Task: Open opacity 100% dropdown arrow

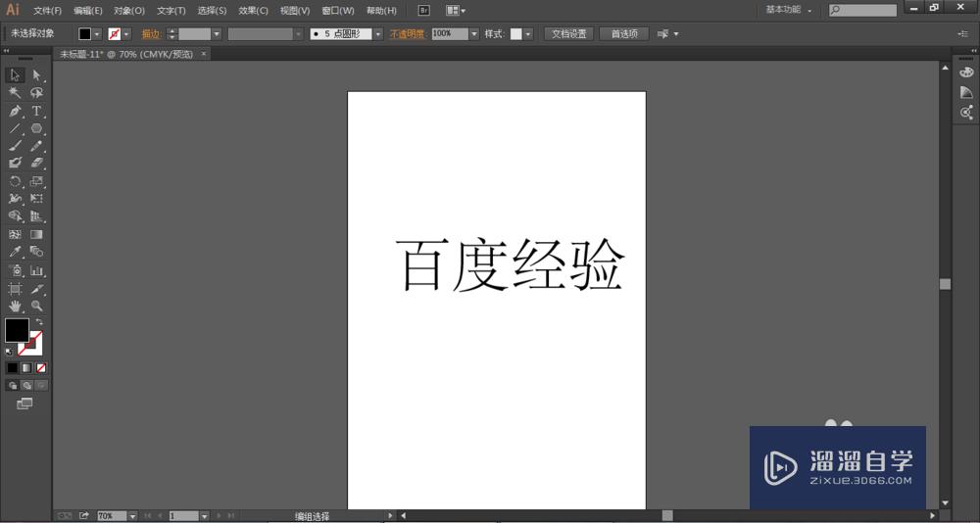Action: (473, 33)
